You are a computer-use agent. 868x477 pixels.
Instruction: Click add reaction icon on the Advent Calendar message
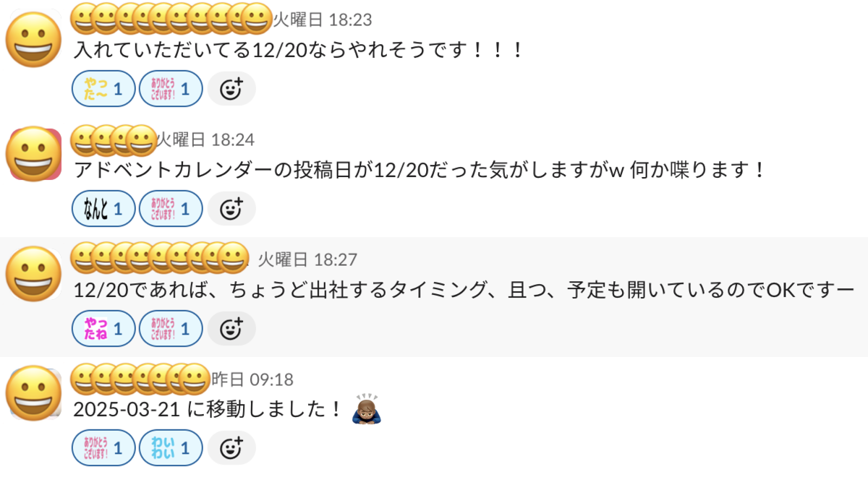pos(231,209)
